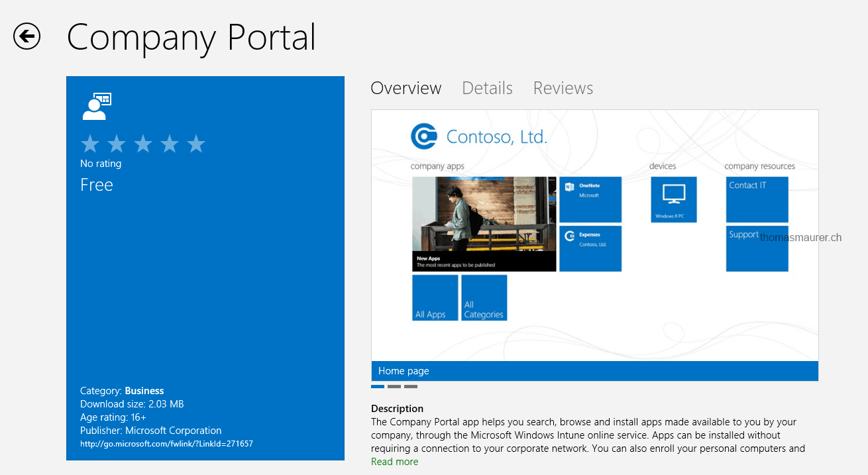The height and width of the screenshot is (475, 868).
Task: Select the second screenshot page indicator
Action: [394, 386]
